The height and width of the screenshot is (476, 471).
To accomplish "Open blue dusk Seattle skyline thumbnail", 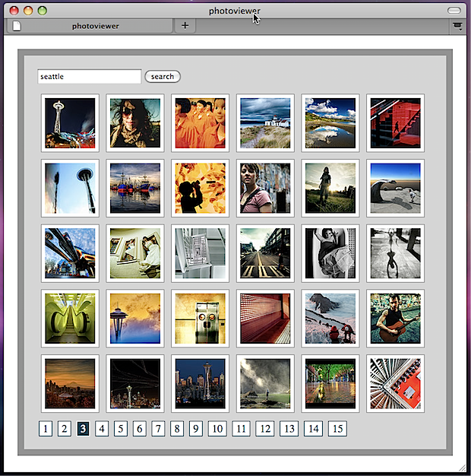I will click(200, 384).
